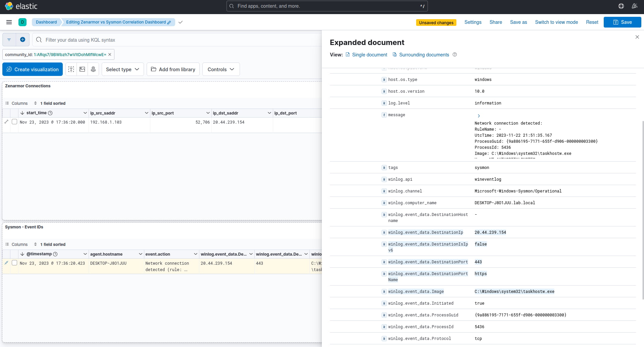This screenshot has width=644, height=347.
Task: Click the message field type icon
Action: 384,115
